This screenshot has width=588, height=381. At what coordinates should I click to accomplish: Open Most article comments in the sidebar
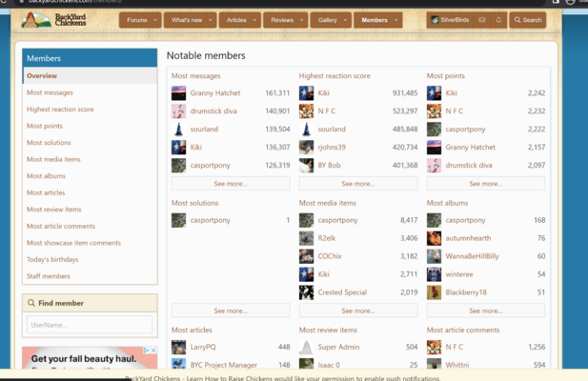tap(61, 226)
